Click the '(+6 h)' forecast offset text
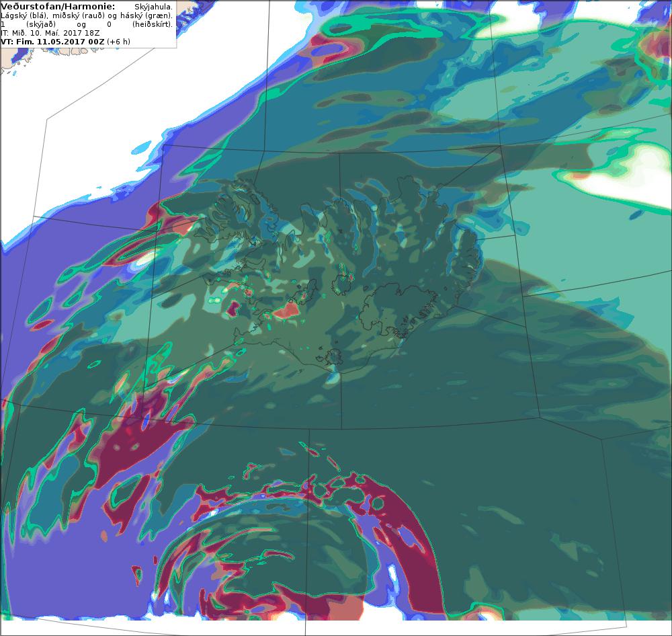 119,42
